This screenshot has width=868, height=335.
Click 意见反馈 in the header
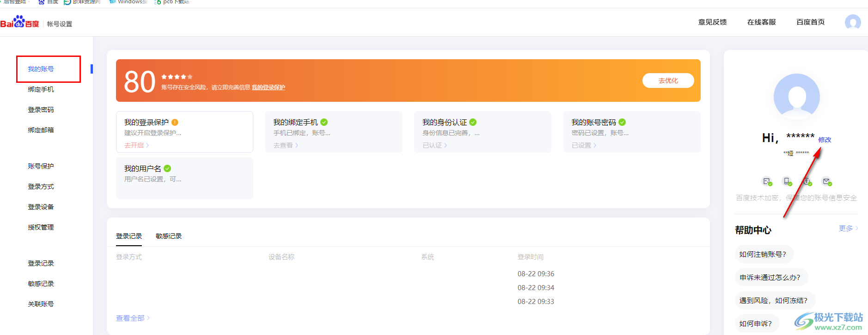(x=712, y=22)
